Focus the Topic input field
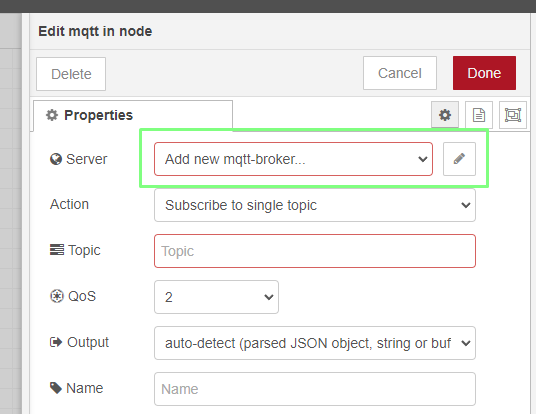The image size is (536, 414). [314, 251]
